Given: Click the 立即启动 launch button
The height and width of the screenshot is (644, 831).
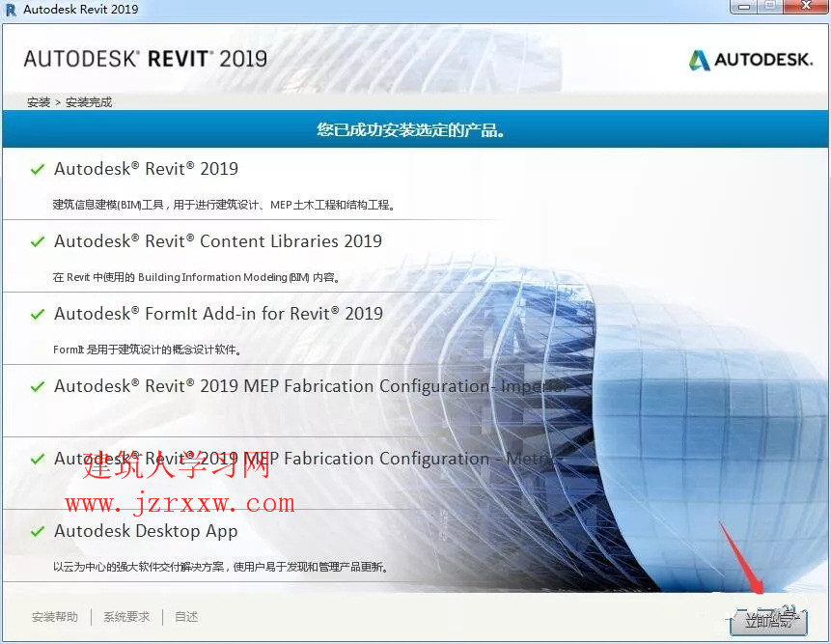Looking at the screenshot, I should coord(768,621).
